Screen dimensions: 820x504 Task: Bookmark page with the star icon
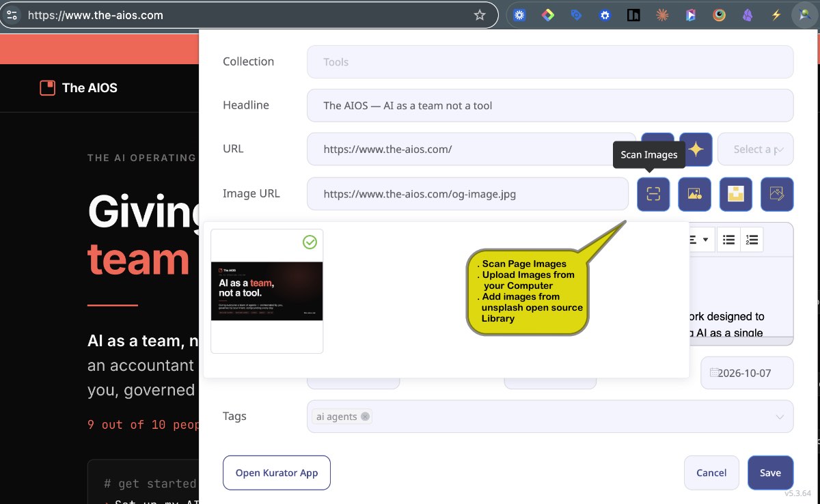pyautogui.click(x=480, y=15)
